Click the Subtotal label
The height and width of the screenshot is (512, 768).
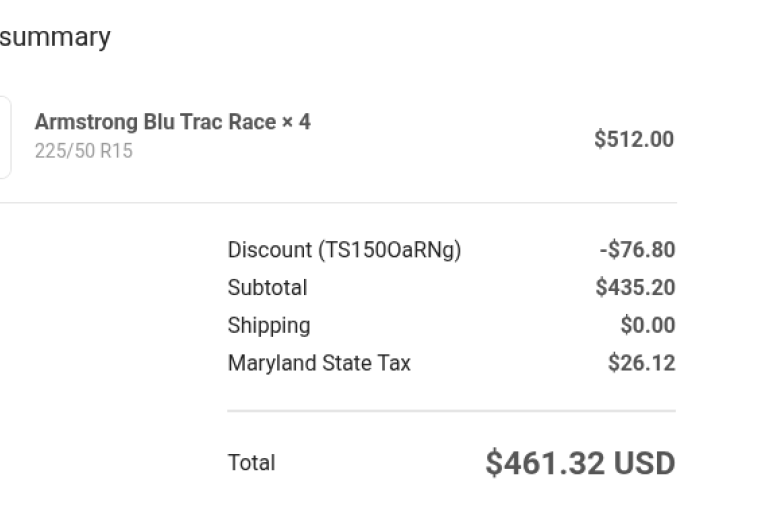coord(267,288)
